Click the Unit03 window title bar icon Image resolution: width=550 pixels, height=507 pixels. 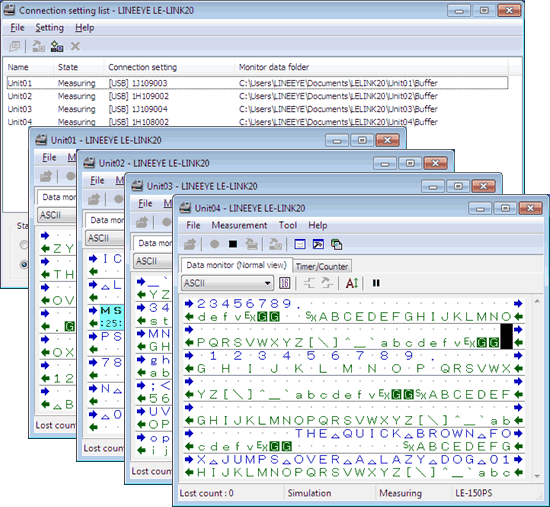[x=137, y=186]
